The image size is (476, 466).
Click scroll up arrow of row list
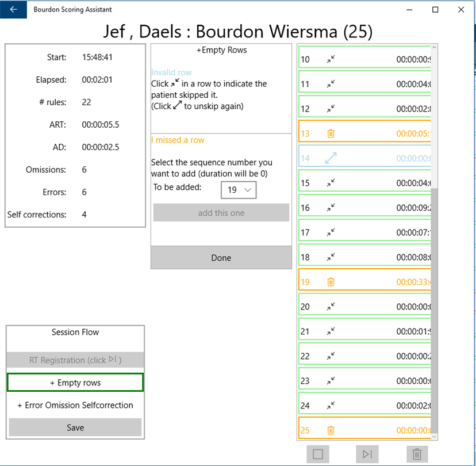[x=434, y=47]
